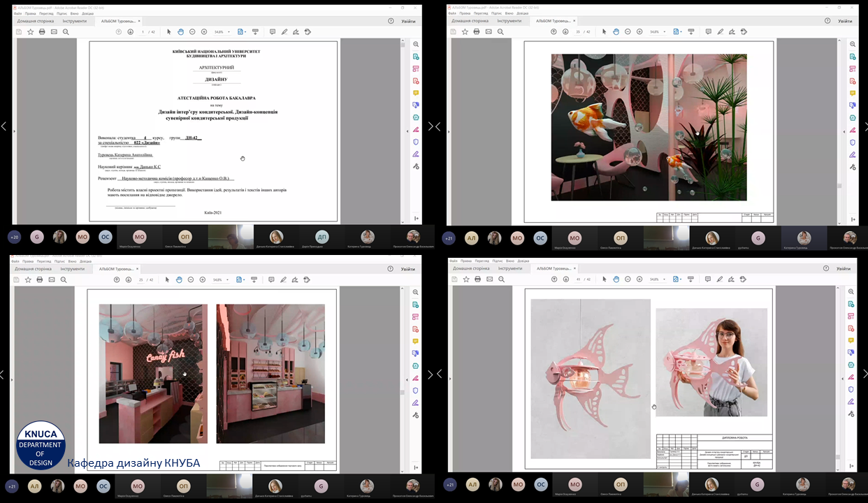The height and width of the screenshot is (503, 868).
Task: Expand fit-page options arrow in page 41 window
Action: [x=681, y=280]
